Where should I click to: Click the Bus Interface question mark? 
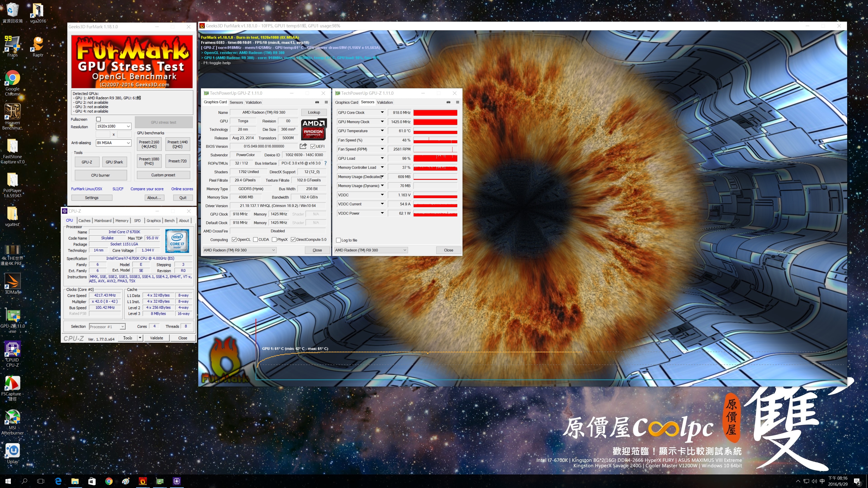[x=325, y=163]
